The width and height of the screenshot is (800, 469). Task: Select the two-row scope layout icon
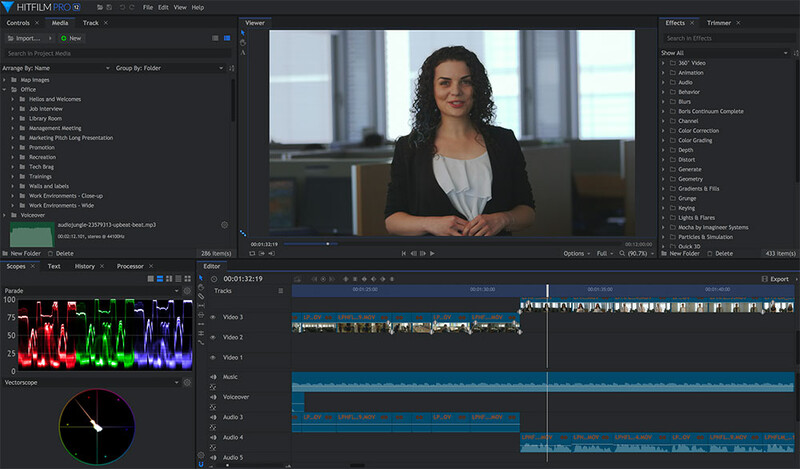point(160,279)
